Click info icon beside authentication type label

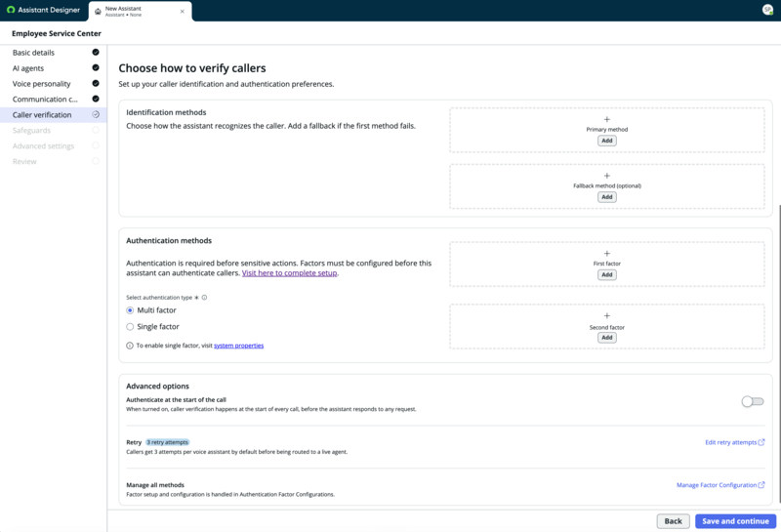[204, 298]
